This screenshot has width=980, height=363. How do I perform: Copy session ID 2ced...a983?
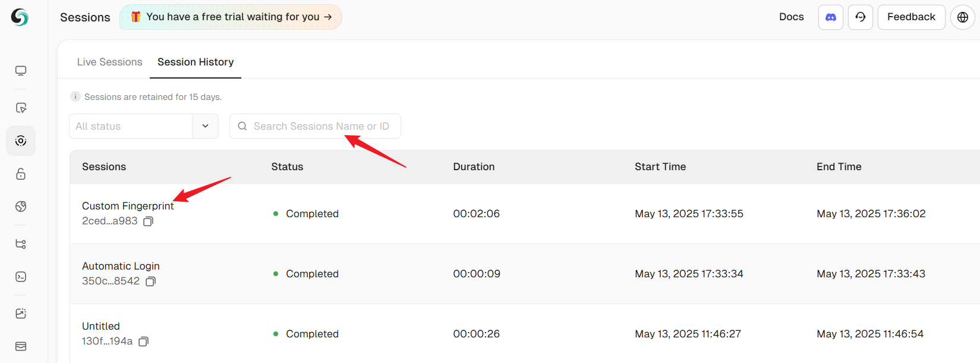coord(149,221)
